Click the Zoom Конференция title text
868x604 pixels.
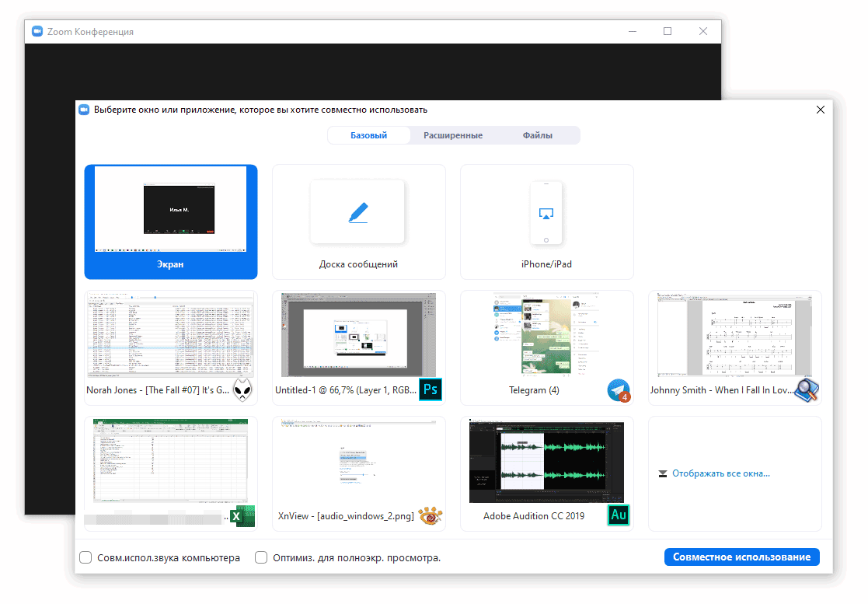pos(90,32)
